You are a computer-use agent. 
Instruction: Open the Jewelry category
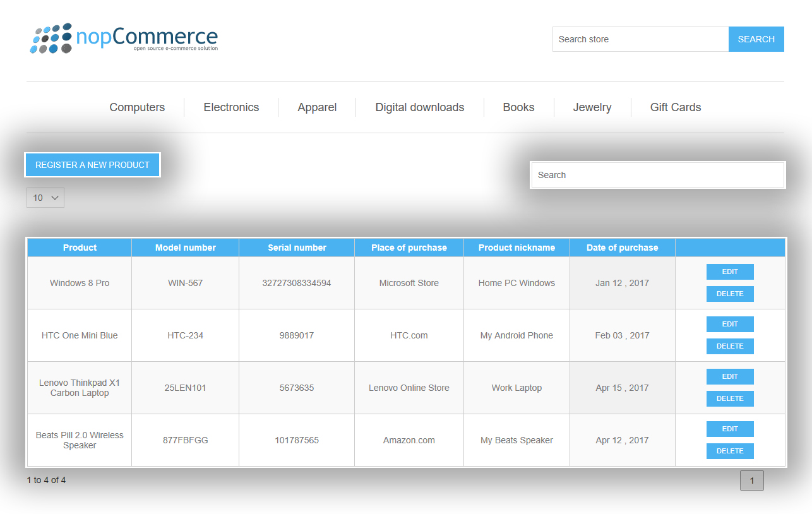pos(592,107)
